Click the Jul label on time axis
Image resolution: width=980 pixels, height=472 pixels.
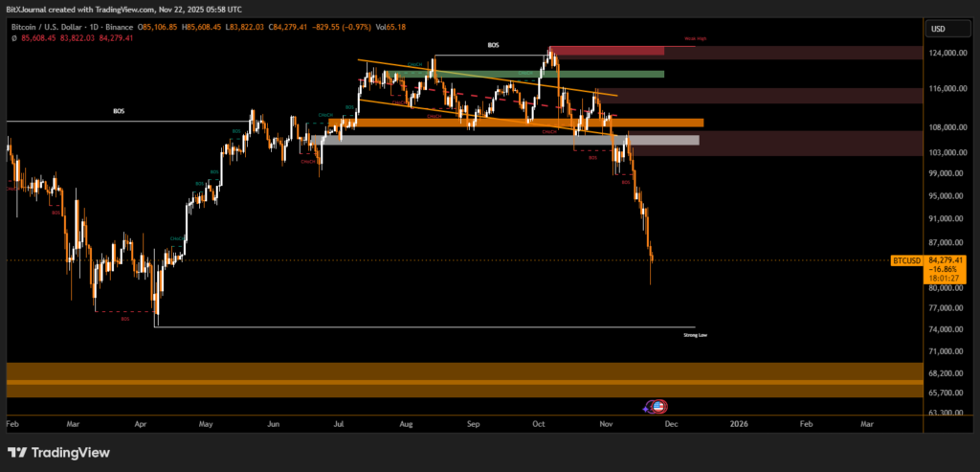point(341,421)
